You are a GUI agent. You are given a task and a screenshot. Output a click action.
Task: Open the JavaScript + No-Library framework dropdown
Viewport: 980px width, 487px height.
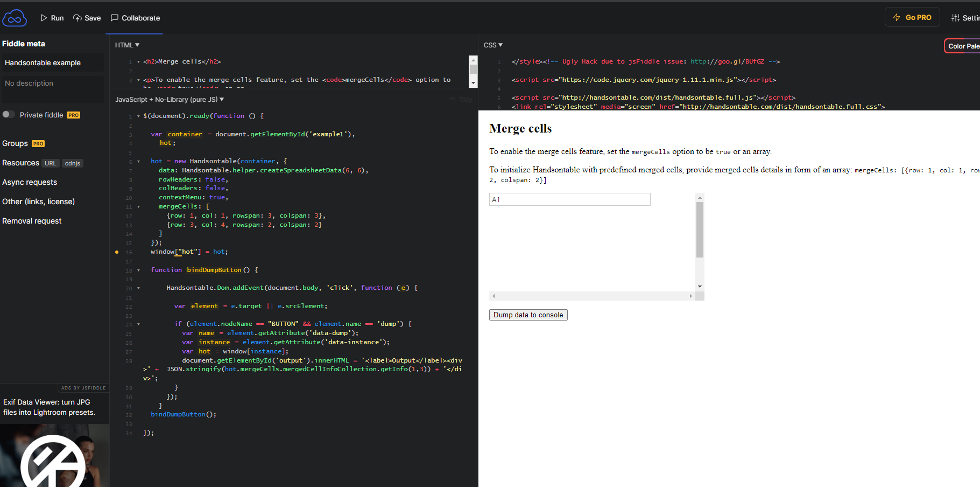(x=170, y=100)
